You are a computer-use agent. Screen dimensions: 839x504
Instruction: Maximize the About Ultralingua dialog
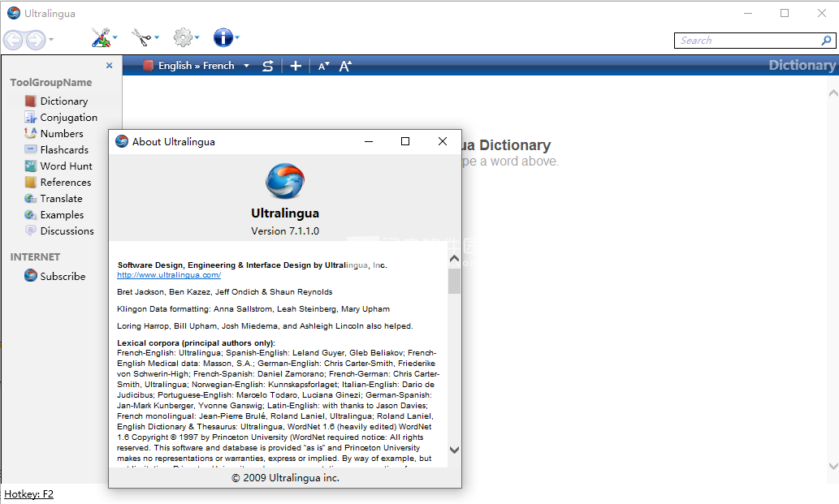[405, 141]
